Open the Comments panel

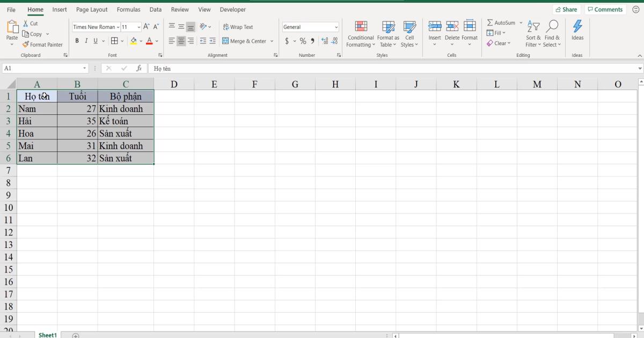pyautogui.click(x=605, y=9)
